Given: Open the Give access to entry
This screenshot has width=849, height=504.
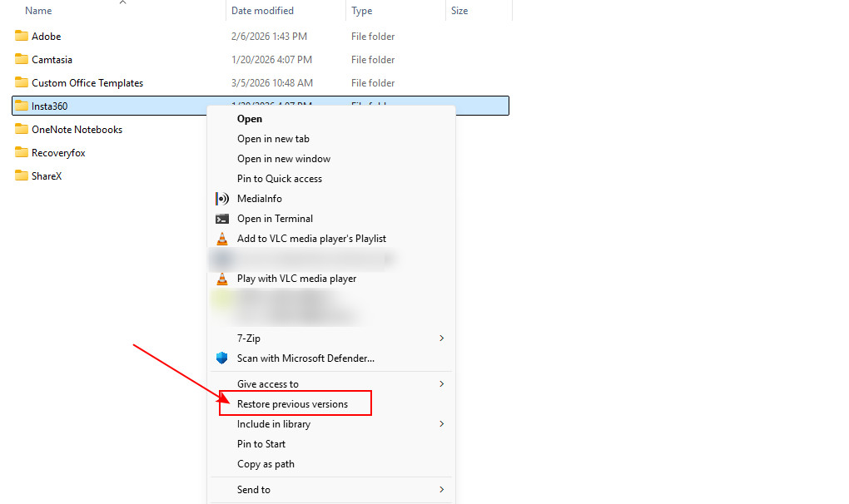Looking at the screenshot, I should (x=268, y=384).
